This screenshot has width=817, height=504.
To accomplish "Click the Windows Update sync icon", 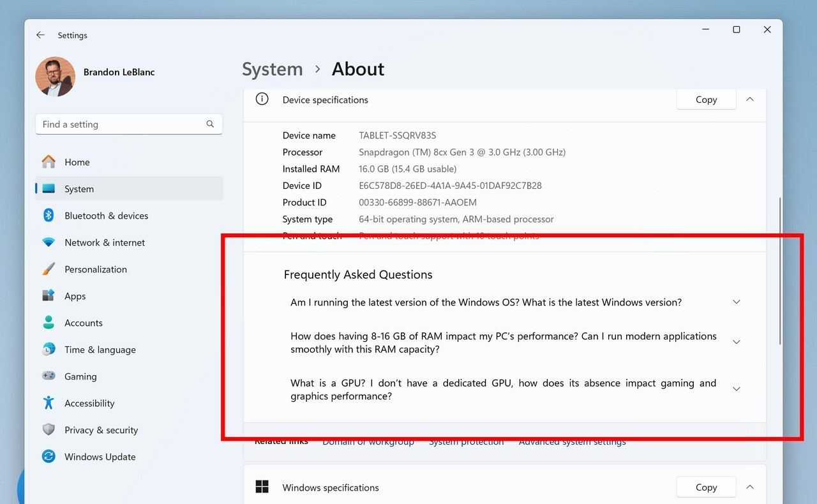I will click(49, 457).
